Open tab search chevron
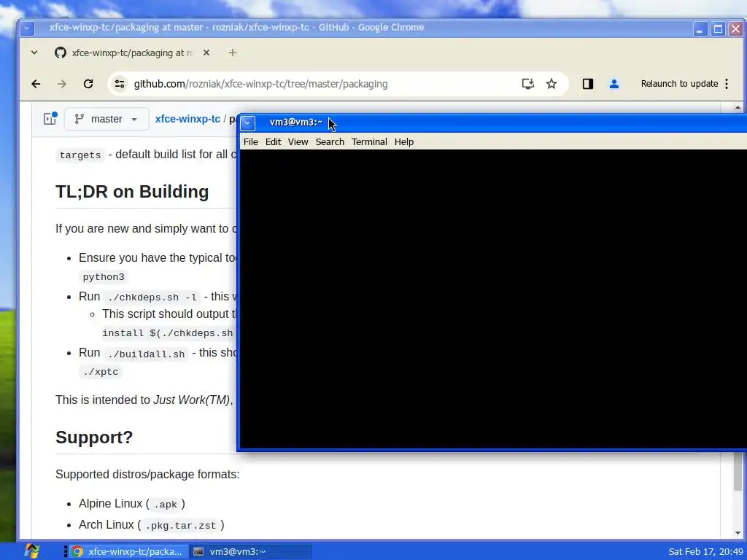The width and height of the screenshot is (747, 560). pyautogui.click(x=34, y=52)
